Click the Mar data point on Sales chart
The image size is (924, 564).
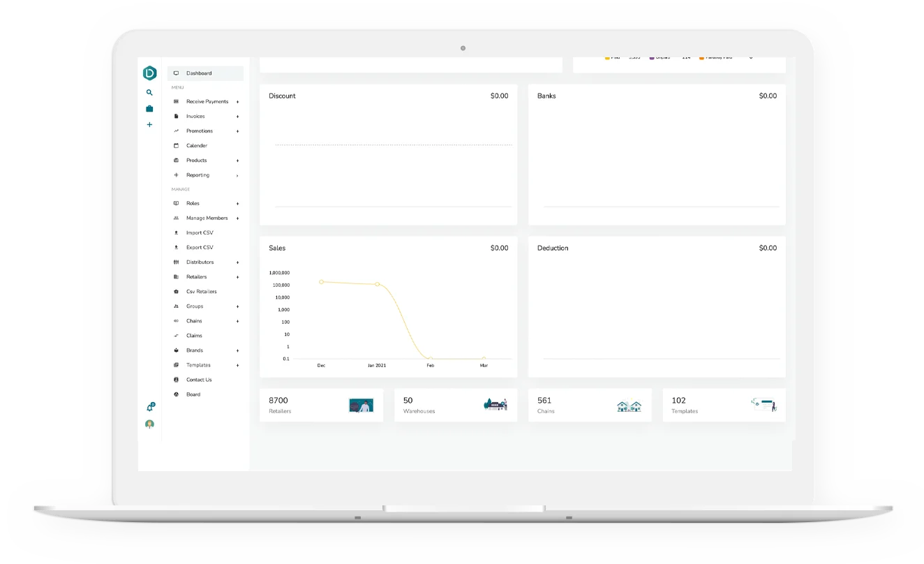click(x=484, y=359)
